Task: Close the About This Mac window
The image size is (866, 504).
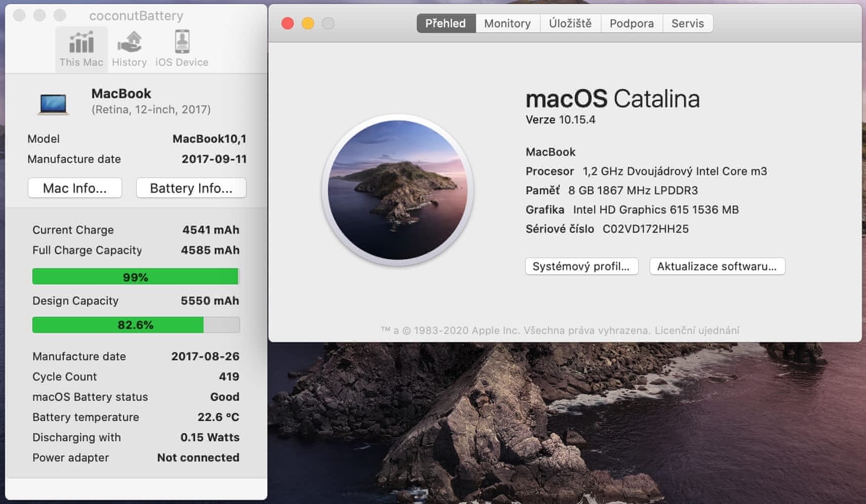Action: click(288, 23)
